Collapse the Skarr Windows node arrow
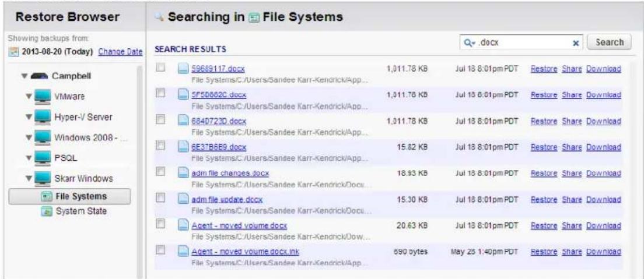Image resolution: width=644 pixels, height=279 pixels. click(x=29, y=179)
